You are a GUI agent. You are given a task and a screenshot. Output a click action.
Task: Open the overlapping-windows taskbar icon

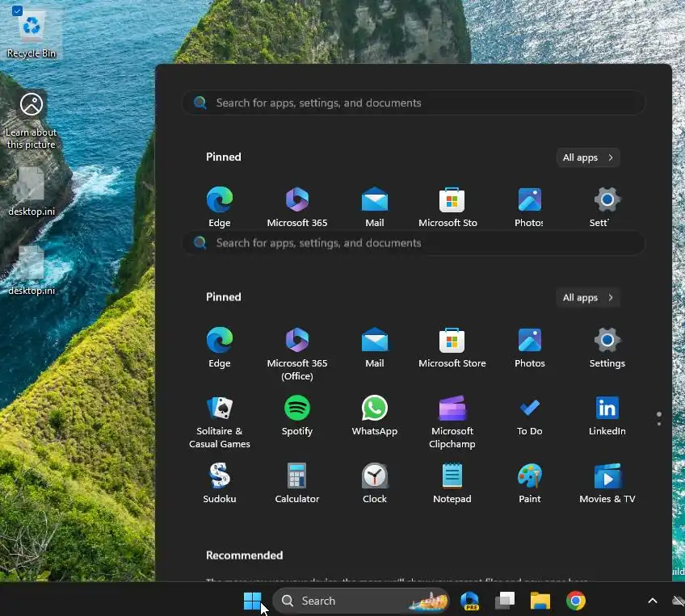click(505, 601)
